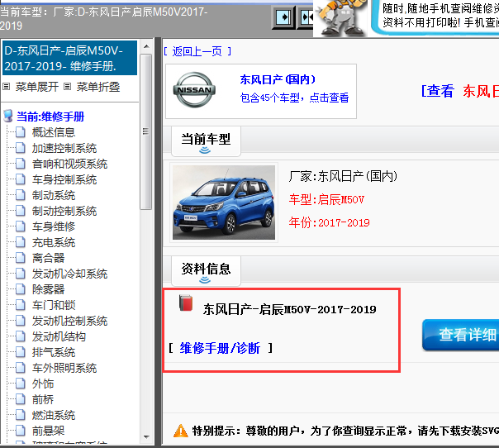
Task: Click the document icon beside 车身维修
Action: point(21,226)
